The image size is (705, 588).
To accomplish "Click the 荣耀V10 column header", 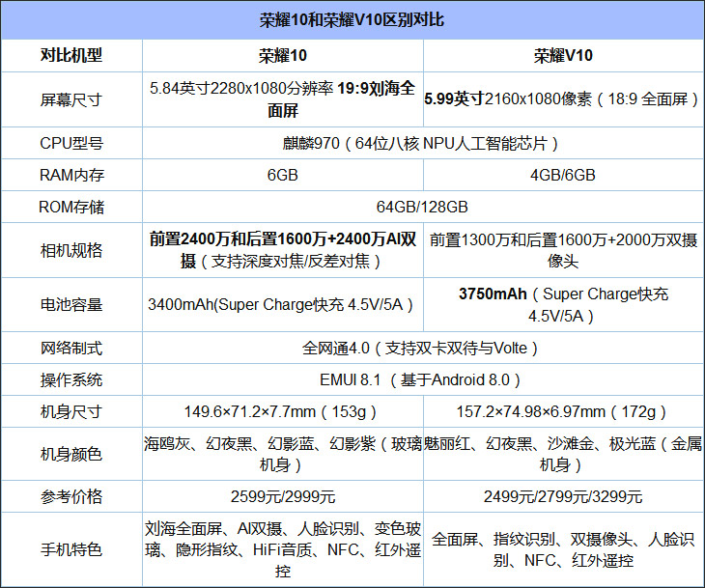I will click(563, 55).
